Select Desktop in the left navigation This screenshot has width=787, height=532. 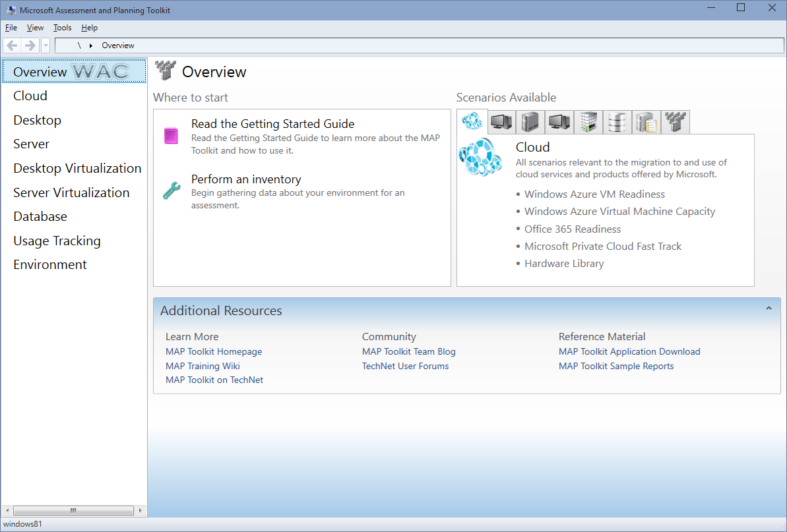click(x=37, y=121)
